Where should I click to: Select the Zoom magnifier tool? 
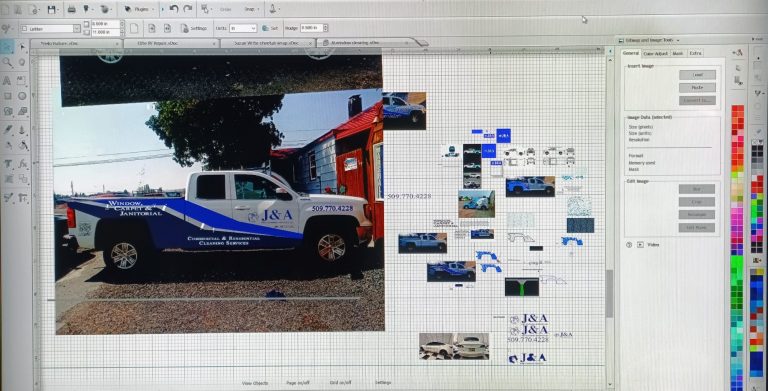tap(7, 62)
